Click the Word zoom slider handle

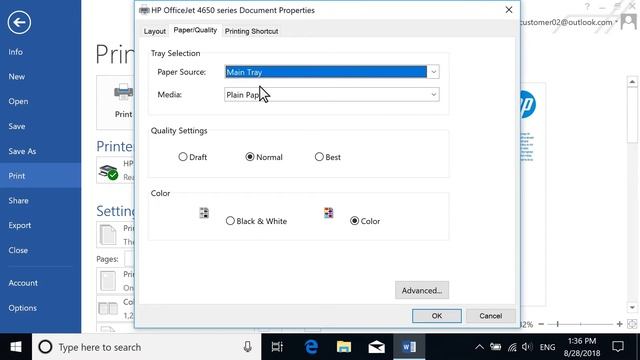click(558, 324)
